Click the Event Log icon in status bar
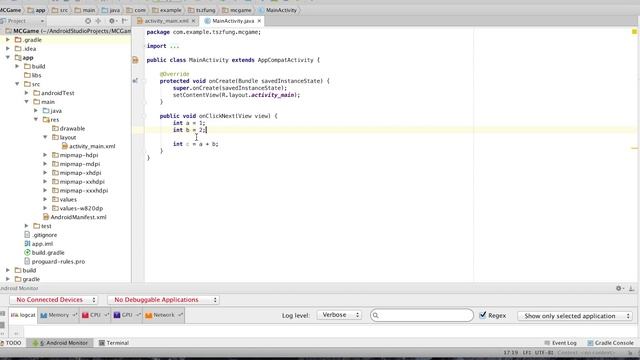 pyautogui.click(x=547, y=343)
